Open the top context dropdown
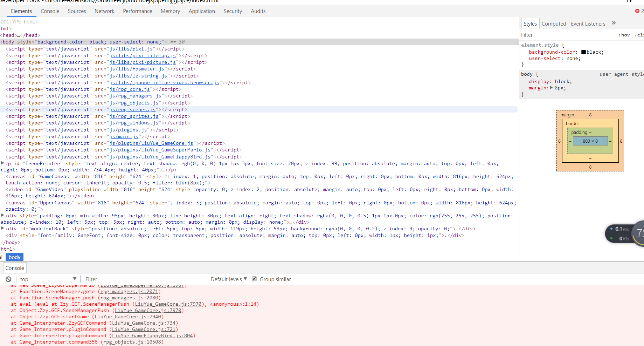This screenshot has height=346, width=644. coord(48,279)
